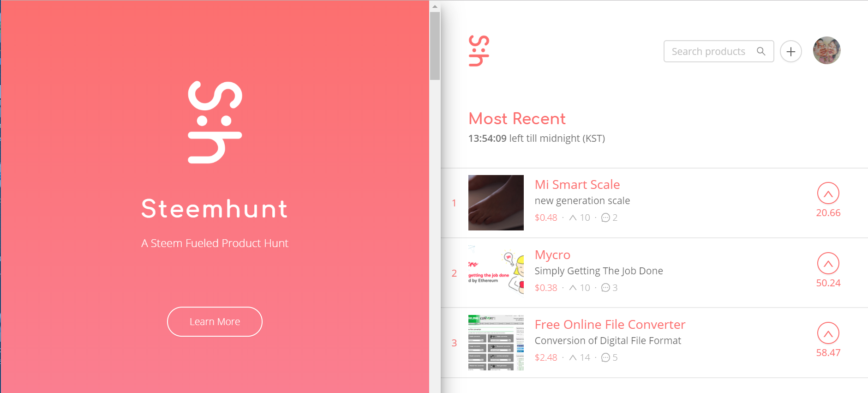868x393 pixels.
Task: Click the search magnifier icon
Action: [761, 51]
